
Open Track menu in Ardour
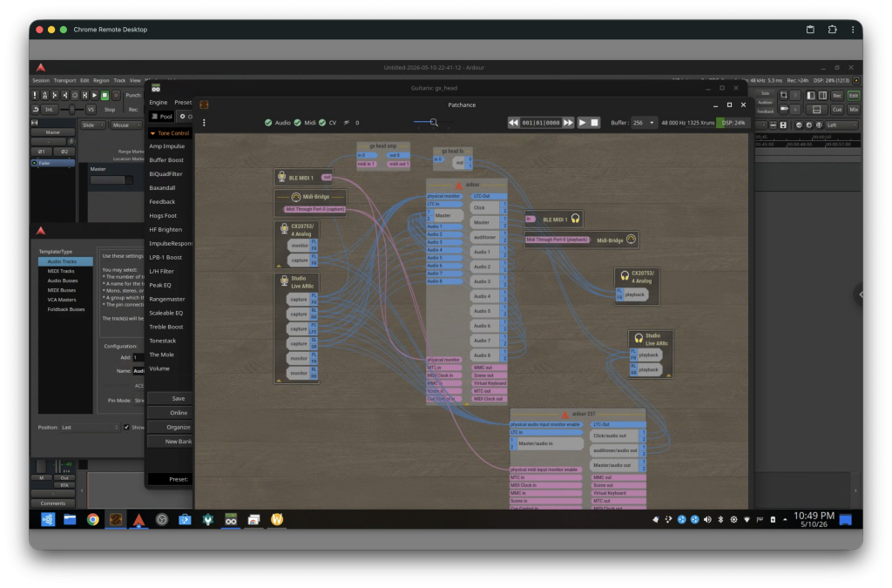click(x=119, y=81)
